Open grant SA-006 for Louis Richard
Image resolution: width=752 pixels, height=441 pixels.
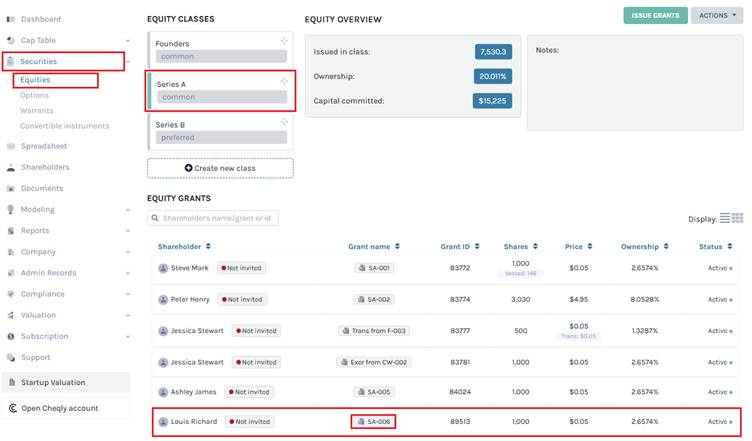click(x=373, y=422)
